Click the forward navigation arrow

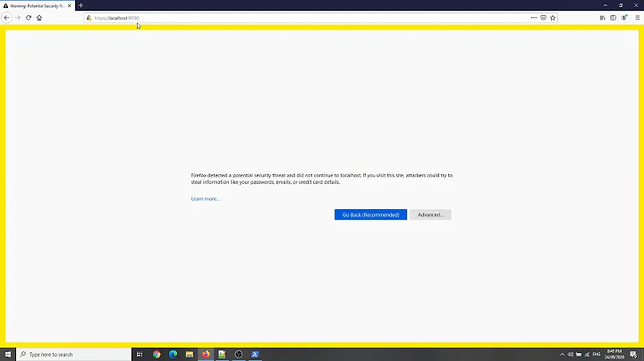18,18
